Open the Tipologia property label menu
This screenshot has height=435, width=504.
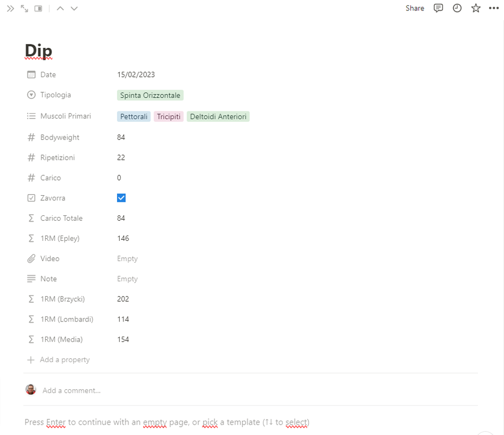(56, 95)
